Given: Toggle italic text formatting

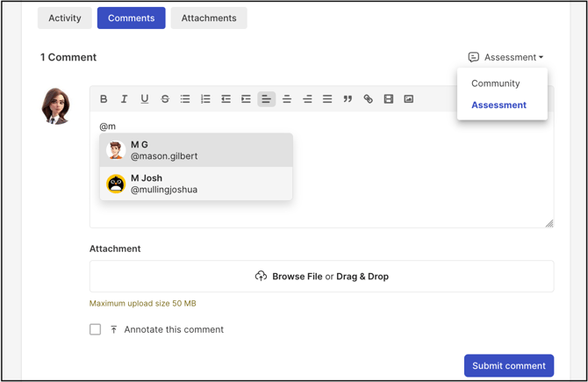Looking at the screenshot, I should (124, 99).
